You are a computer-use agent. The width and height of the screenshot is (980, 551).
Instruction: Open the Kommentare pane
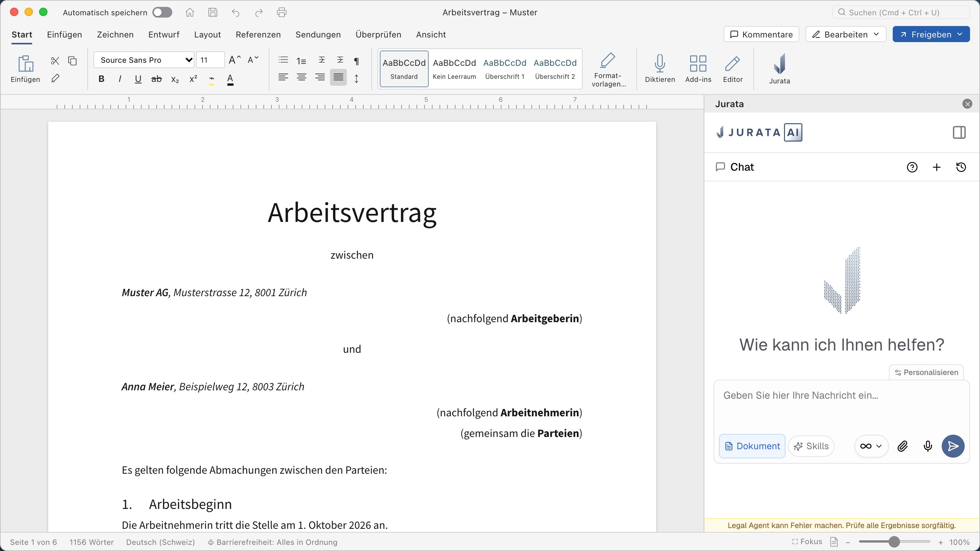(761, 34)
